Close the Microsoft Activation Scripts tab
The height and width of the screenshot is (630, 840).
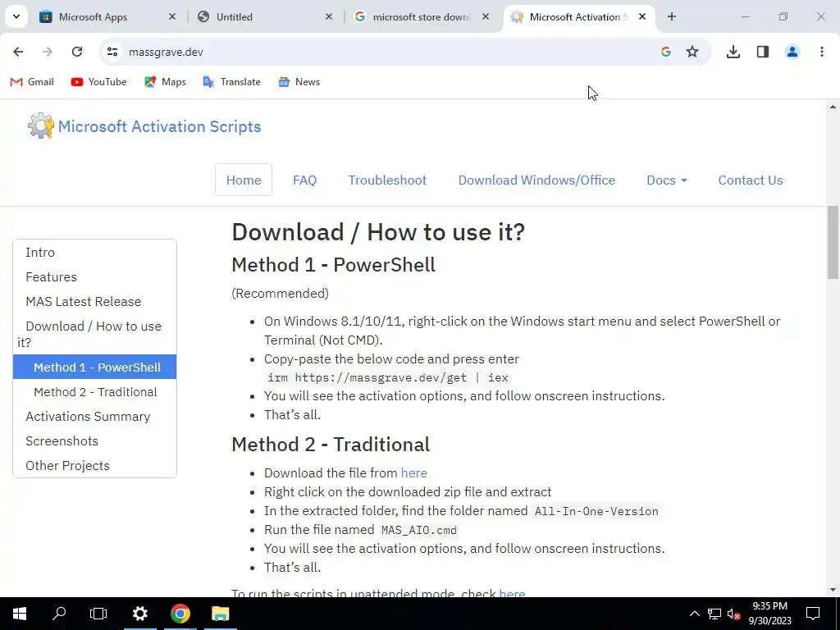(x=642, y=16)
